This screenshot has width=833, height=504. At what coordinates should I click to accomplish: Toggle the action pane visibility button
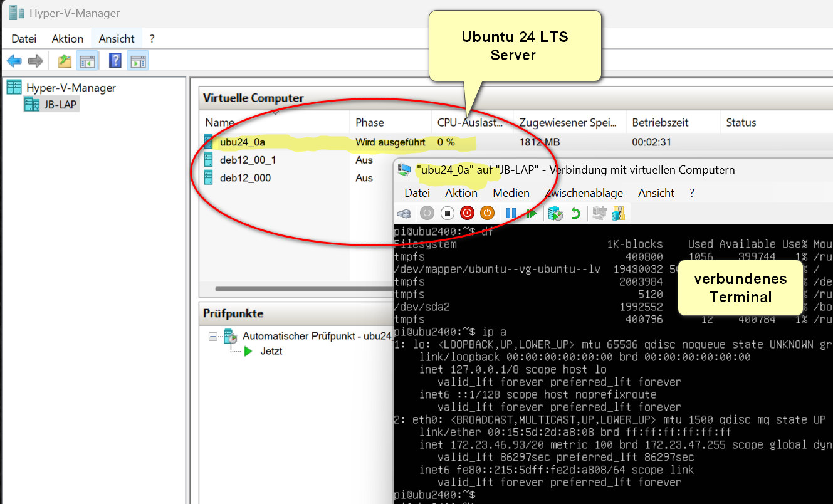138,61
